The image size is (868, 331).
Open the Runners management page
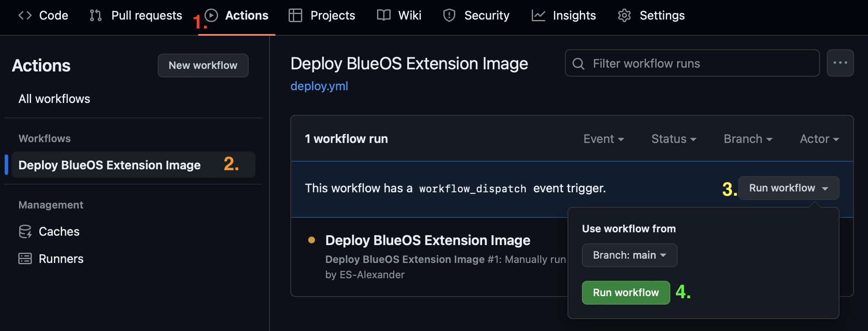pyautogui.click(x=51, y=259)
